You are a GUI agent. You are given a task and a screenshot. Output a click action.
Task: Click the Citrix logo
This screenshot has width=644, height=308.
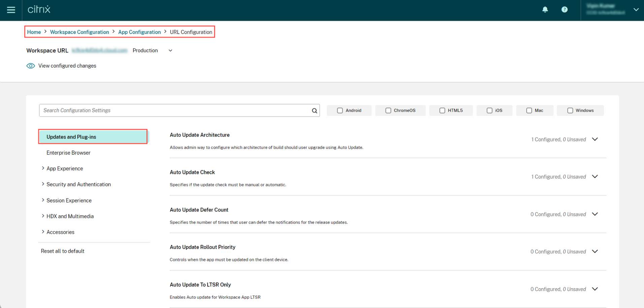click(38, 10)
